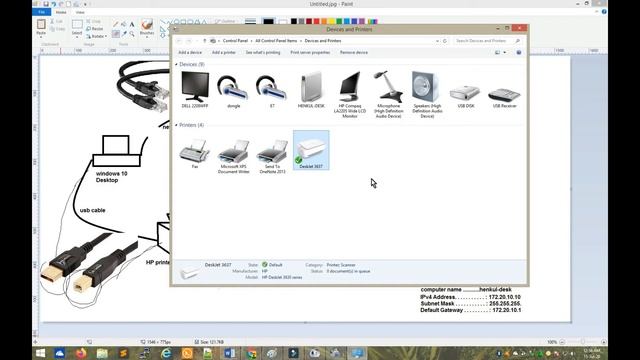640x360 pixels.
Task: Click All Control Panel Items breadcrumb
Action: click(276, 41)
